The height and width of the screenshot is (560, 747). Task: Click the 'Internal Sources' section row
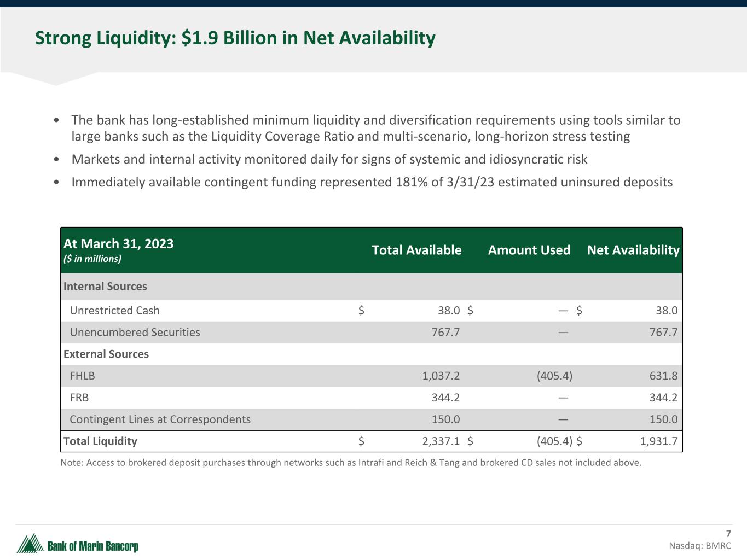click(x=105, y=287)
